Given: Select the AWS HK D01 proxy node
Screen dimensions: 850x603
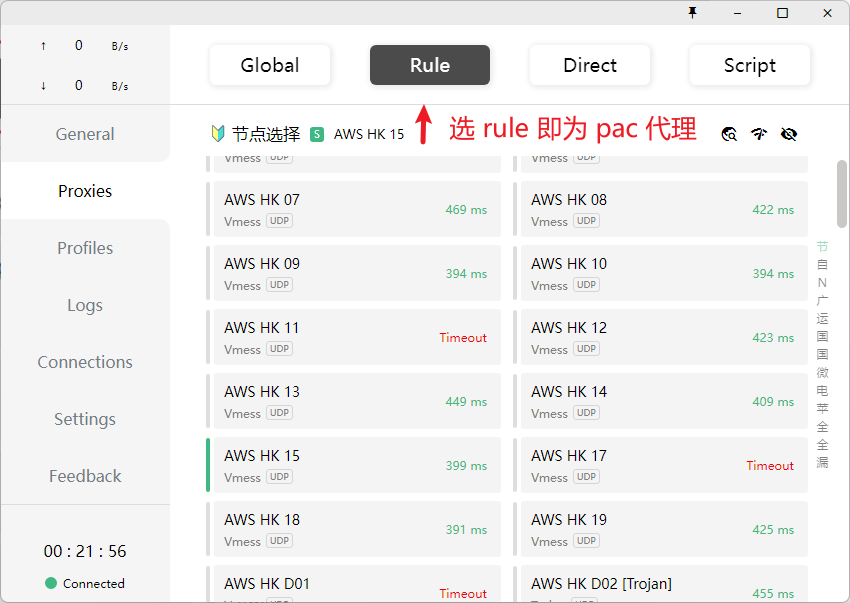Looking at the screenshot, I should (357, 584).
